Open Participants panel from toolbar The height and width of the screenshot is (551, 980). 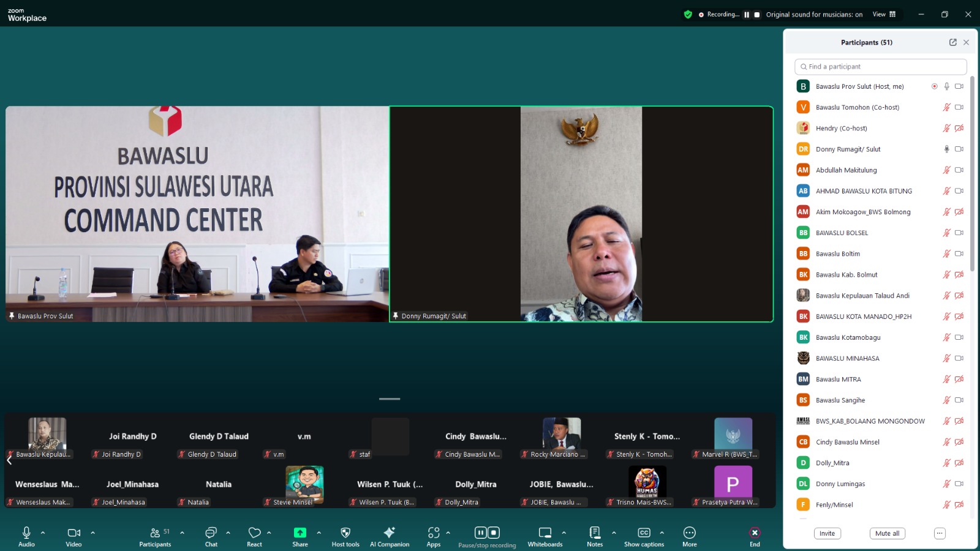click(x=155, y=536)
